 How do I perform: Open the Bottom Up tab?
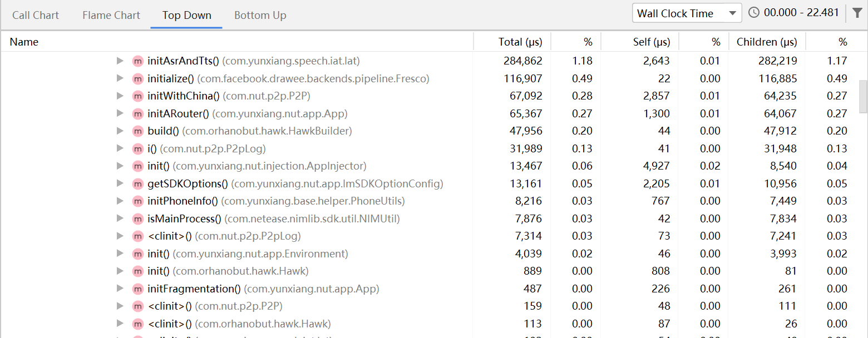(260, 15)
